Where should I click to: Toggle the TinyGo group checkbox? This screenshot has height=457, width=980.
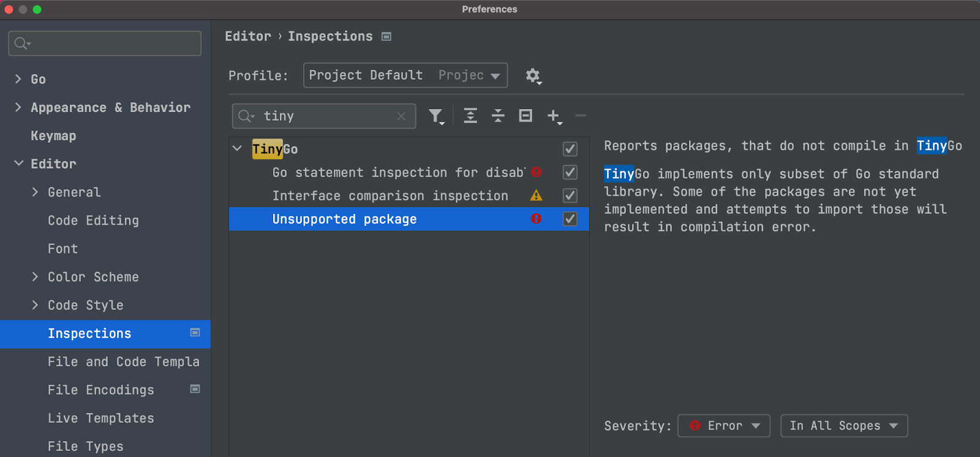pos(570,149)
